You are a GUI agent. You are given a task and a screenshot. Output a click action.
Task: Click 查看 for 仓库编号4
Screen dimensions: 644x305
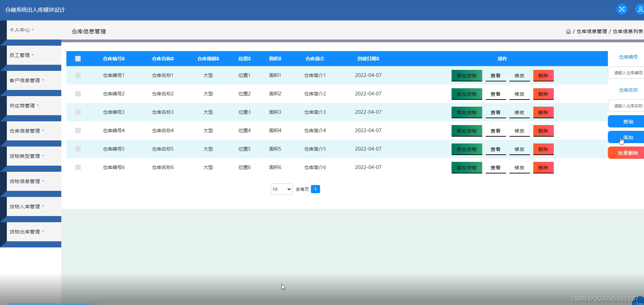(x=496, y=131)
